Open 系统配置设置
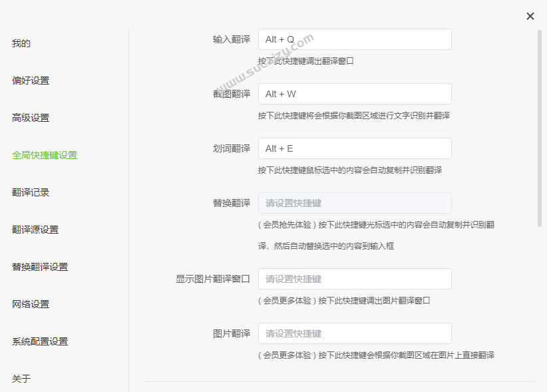The image size is (547, 392). pos(40,341)
